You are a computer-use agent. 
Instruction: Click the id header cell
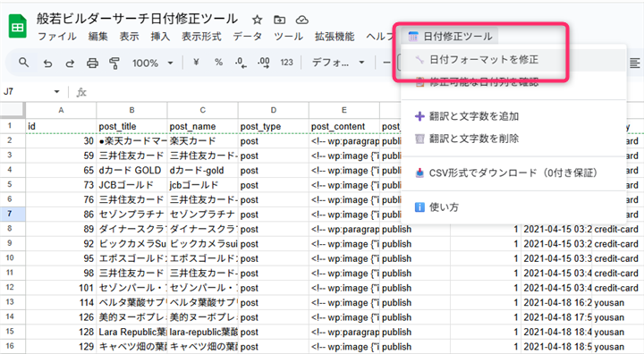tap(61, 126)
